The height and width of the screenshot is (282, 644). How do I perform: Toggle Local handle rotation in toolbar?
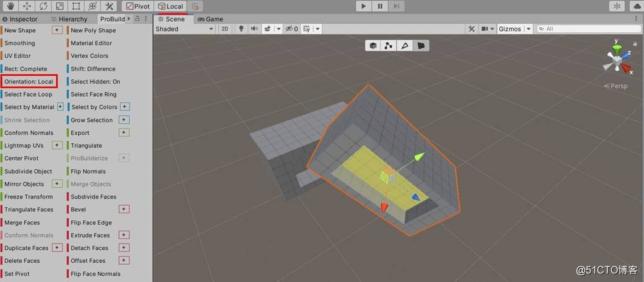point(171,6)
